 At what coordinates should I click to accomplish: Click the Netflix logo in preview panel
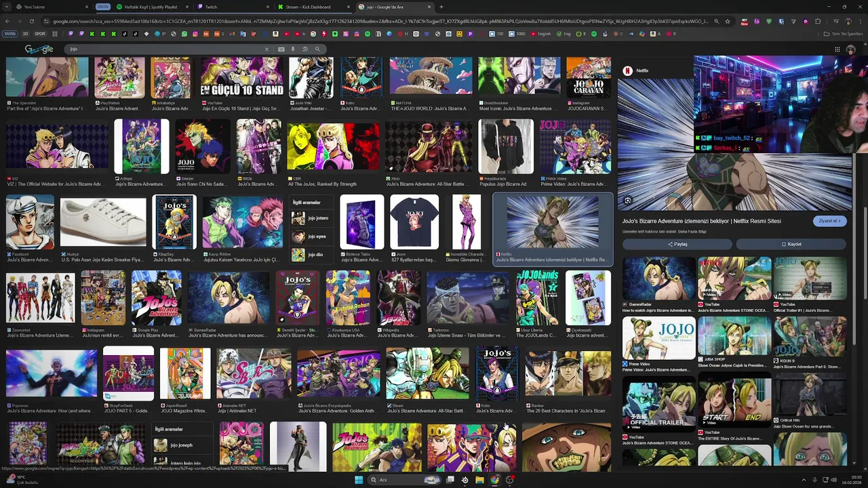pyautogui.click(x=627, y=70)
